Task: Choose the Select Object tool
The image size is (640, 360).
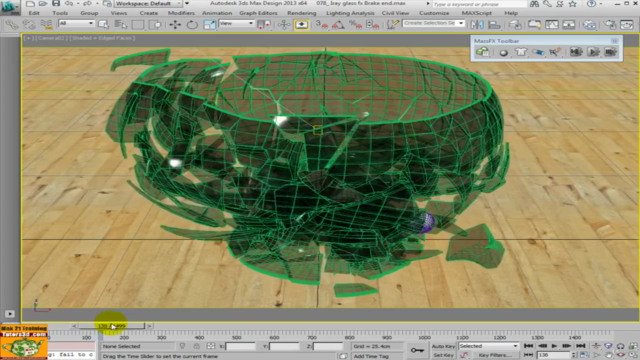Action: [x=104, y=24]
